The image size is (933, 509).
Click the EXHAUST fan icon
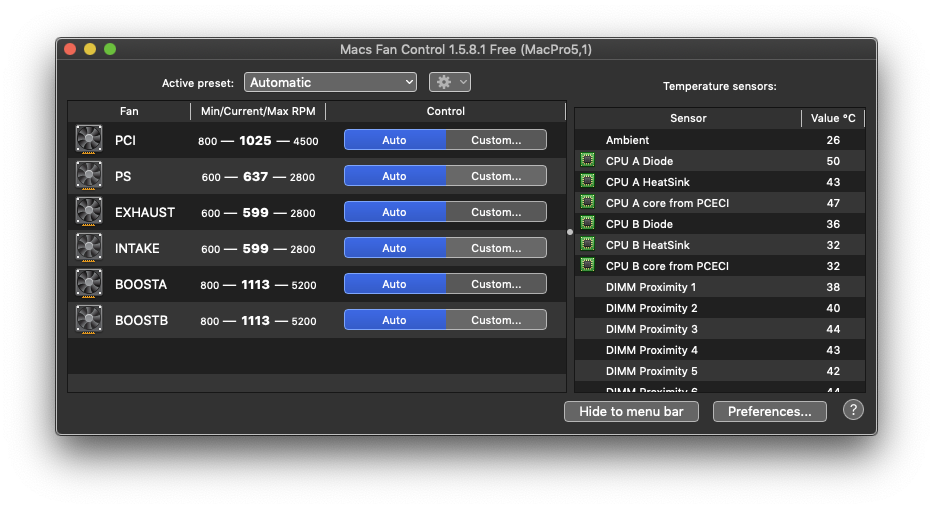coord(89,212)
